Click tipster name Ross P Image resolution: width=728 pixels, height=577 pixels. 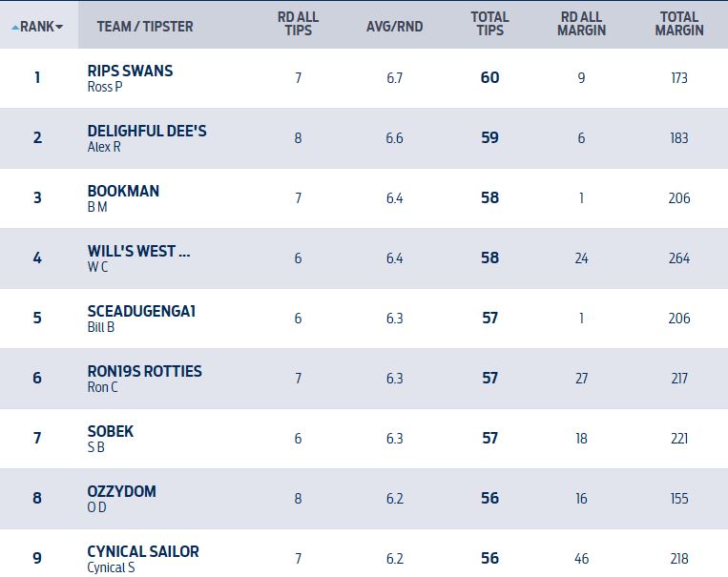(104, 87)
